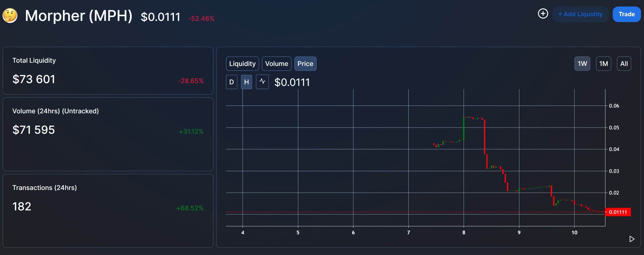Select the 1W time range
The height and width of the screenshot is (255, 644).
(x=582, y=64)
